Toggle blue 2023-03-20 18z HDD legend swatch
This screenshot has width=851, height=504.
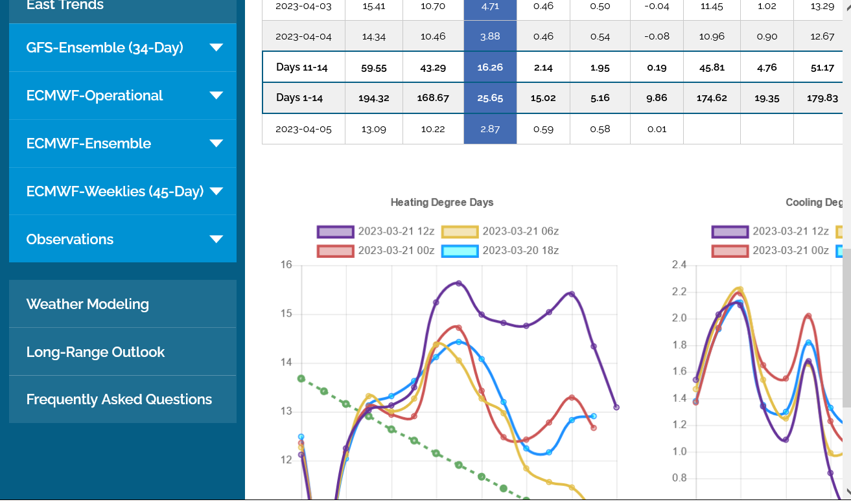click(460, 251)
